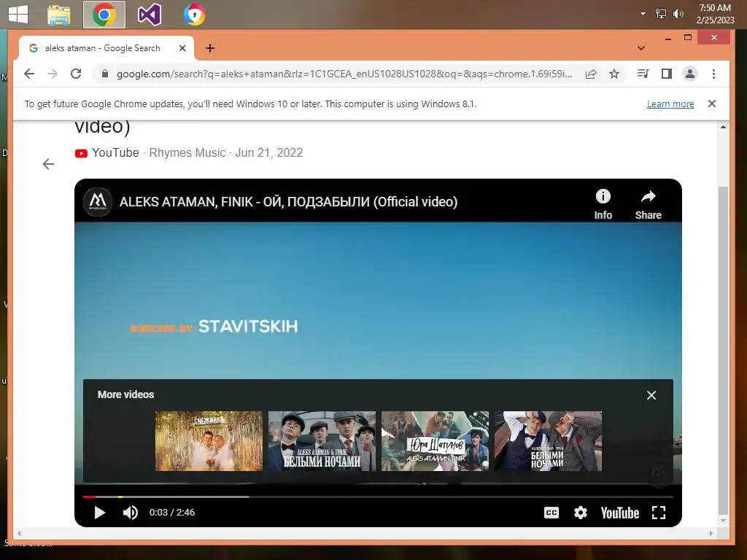
Task: Open the network status tray icon
Action: tap(660, 14)
